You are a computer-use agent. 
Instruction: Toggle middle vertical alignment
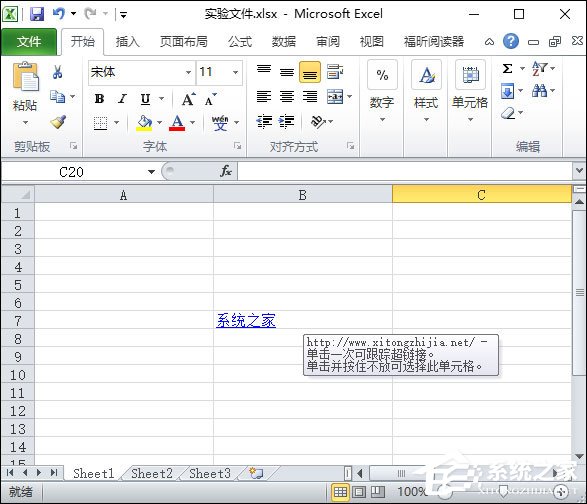287,72
